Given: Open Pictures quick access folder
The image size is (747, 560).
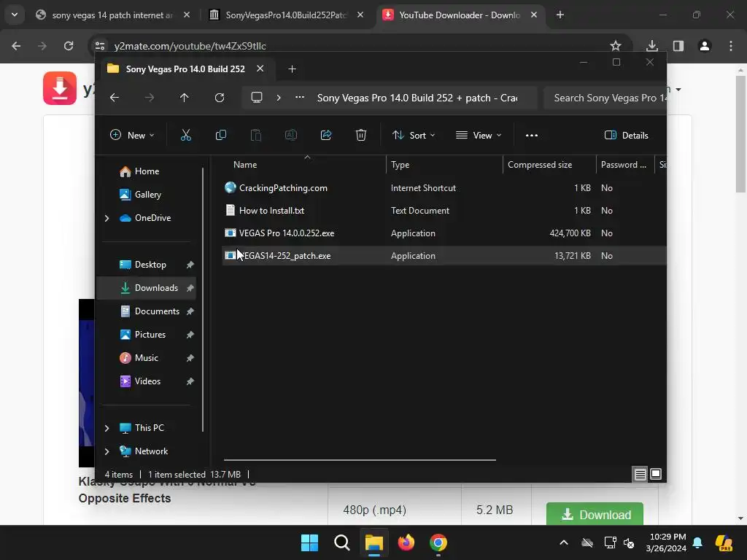Looking at the screenshot, I should (147, 335).
